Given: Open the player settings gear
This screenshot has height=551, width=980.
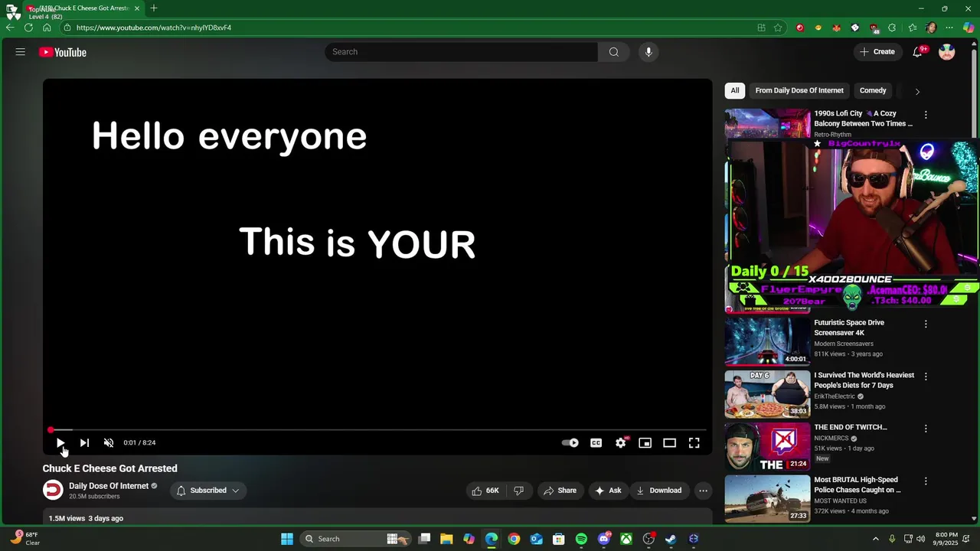Looking at the screenshot, I should [621, 442].
